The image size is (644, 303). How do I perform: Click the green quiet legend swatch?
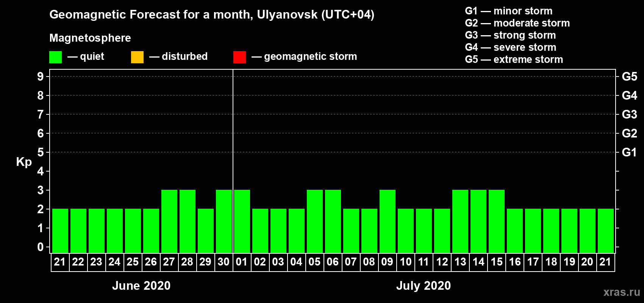[x=56, y=57]
